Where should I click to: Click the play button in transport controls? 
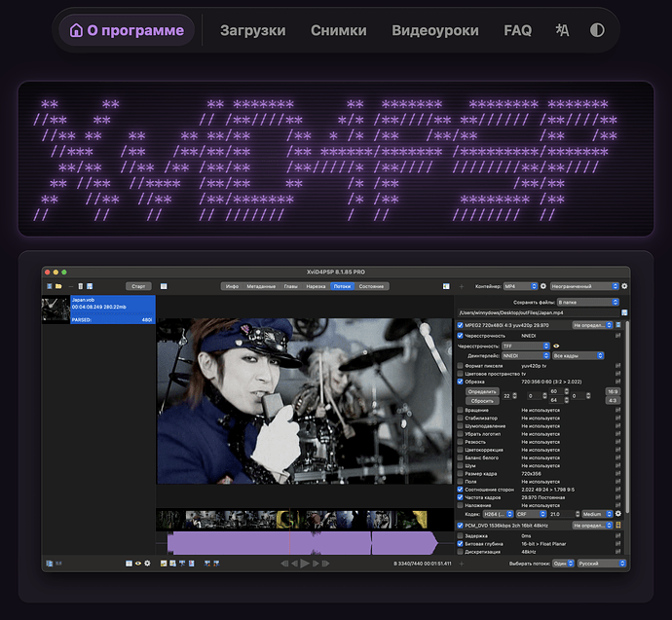[x=305, y=564]
